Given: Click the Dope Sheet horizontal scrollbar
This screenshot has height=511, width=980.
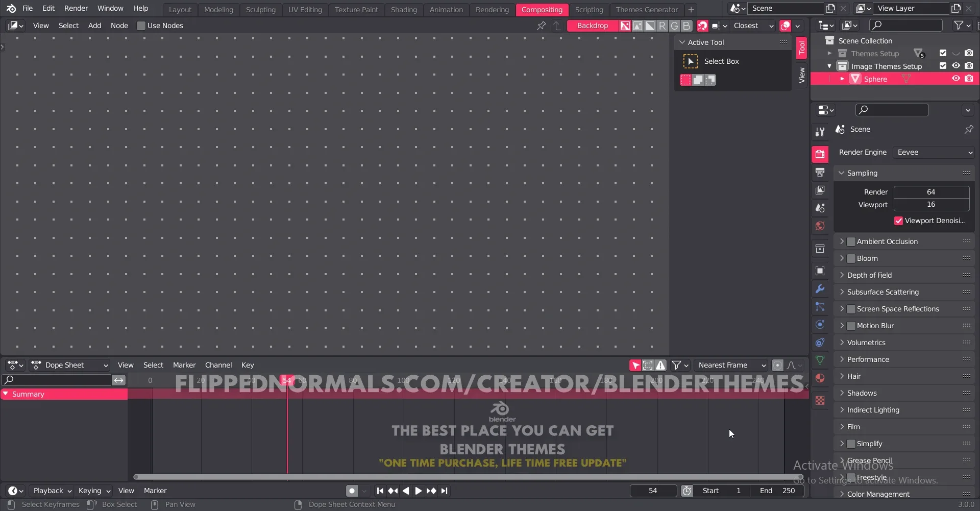Looking at the screenshot, I should (468, 477).
